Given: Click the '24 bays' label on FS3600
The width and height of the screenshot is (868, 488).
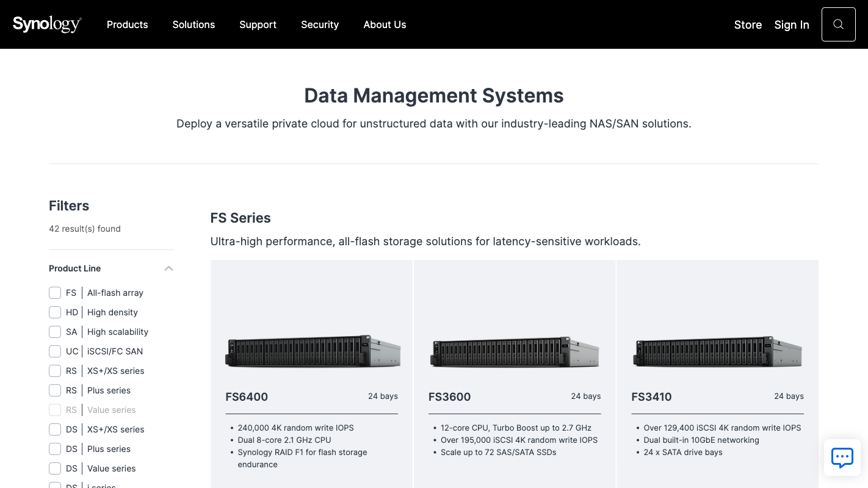Looking at the screenshot, I should click(x=586, y=396).
